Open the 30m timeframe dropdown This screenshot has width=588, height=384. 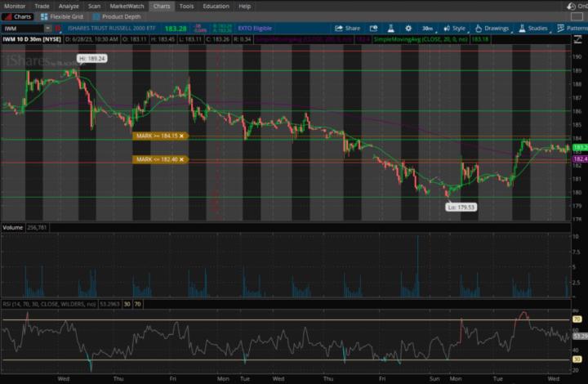click(428, 28)
